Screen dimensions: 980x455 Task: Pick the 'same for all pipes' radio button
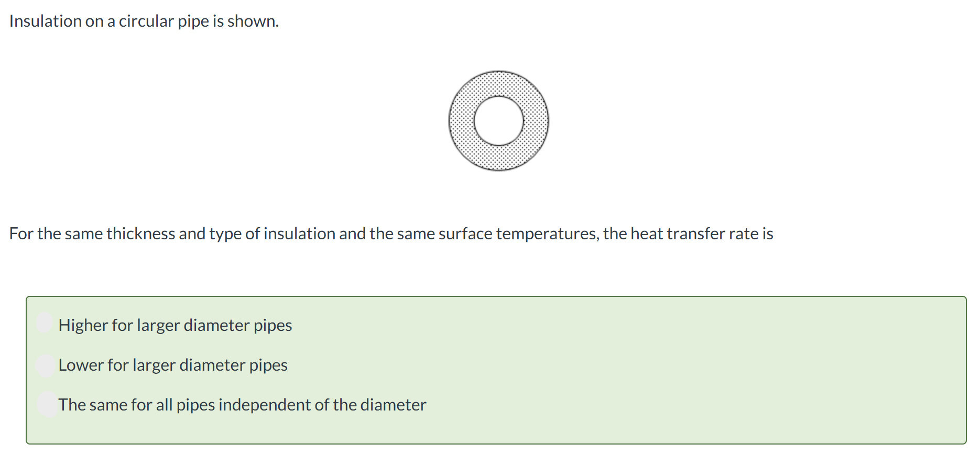tap(47, 404)
